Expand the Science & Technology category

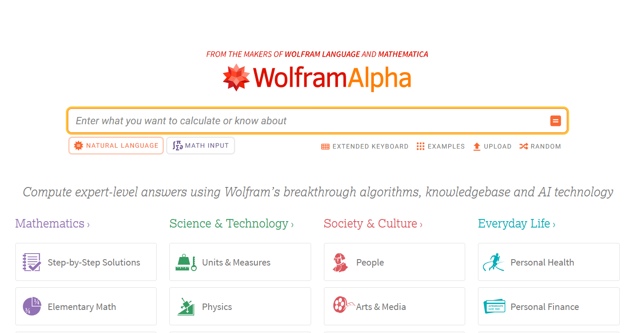pyautogui.click(x=231, y=223)
